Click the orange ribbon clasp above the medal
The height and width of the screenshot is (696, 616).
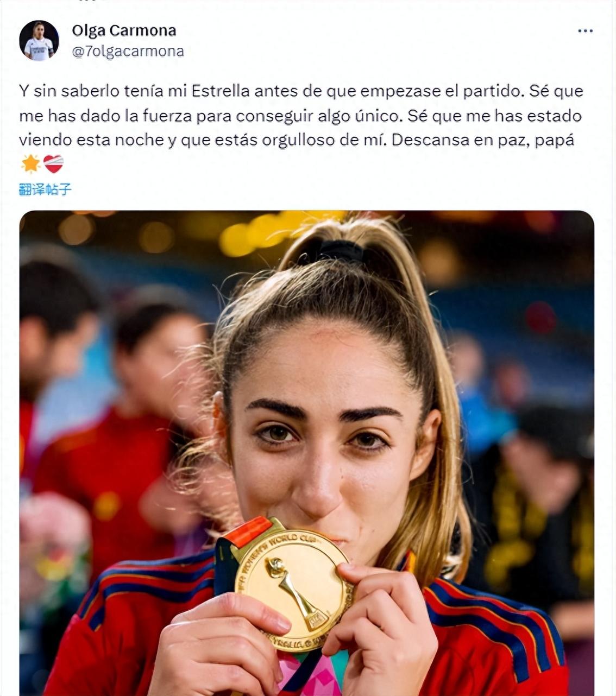click(x=248, y=532)
